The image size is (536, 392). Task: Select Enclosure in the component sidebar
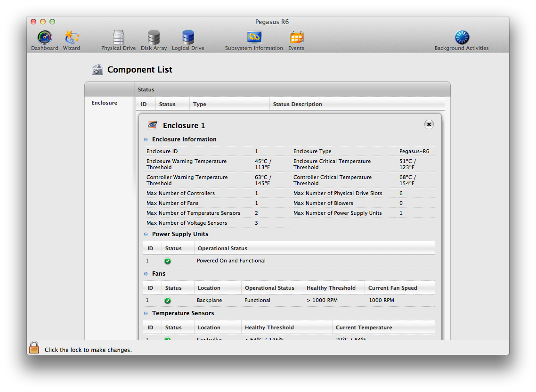pos(104,103)
